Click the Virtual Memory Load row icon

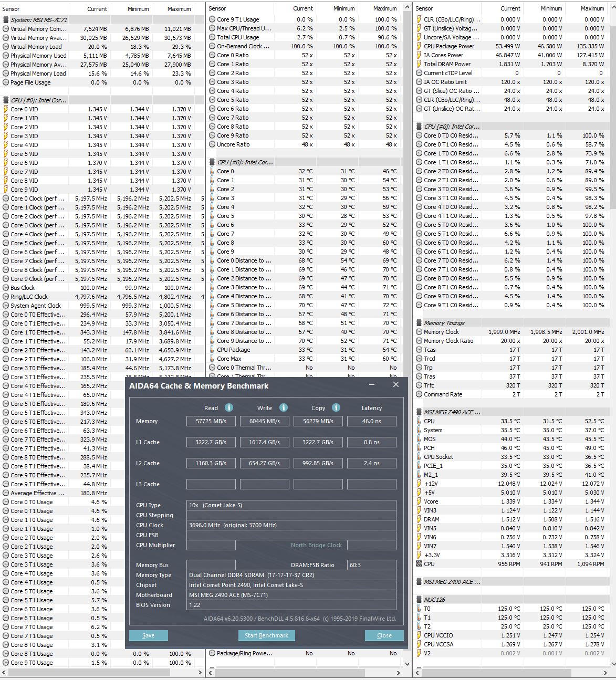pyautogui.click(x=6, y=47)
